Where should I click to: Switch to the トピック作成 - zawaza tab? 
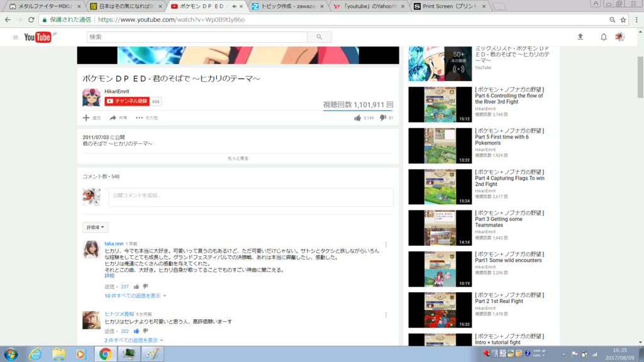[288, 6]
